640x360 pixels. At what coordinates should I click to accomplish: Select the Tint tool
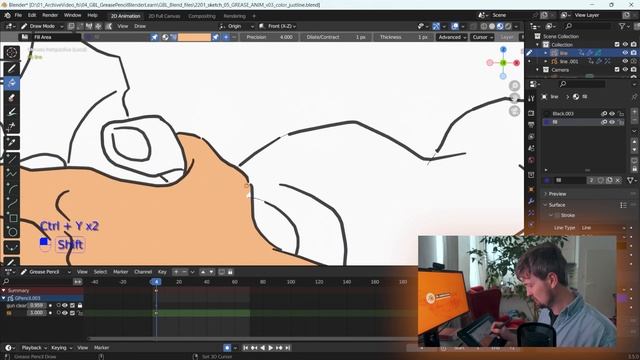click(11, 112)
